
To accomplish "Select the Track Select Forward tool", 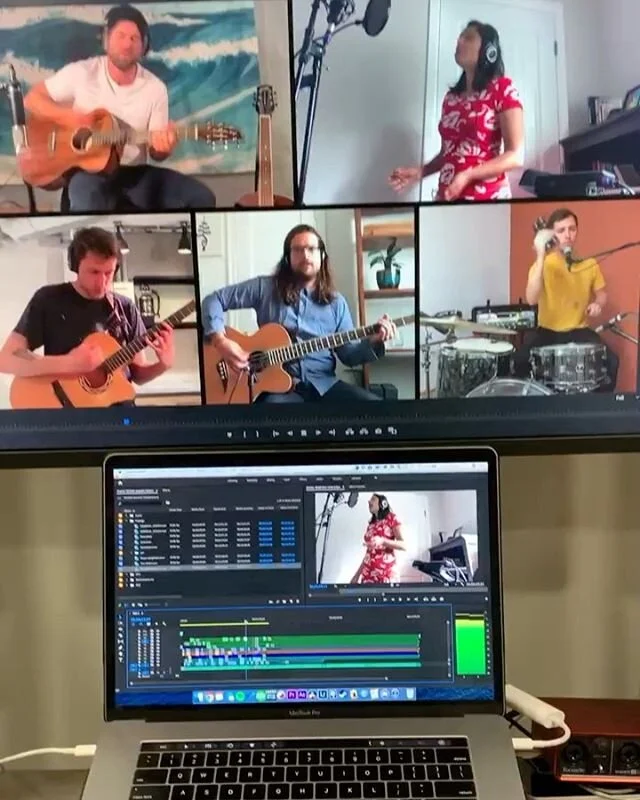I will coord(120,623).
